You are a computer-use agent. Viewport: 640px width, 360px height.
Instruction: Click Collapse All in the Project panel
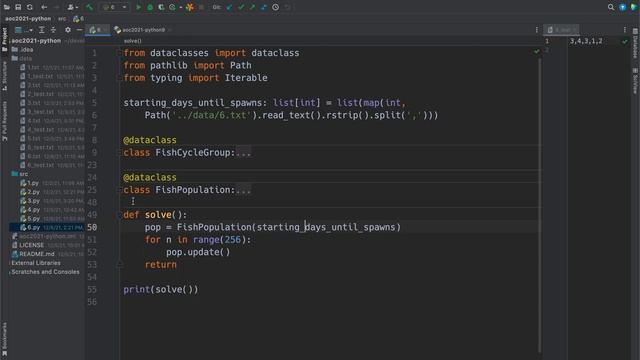coord(53,30)
